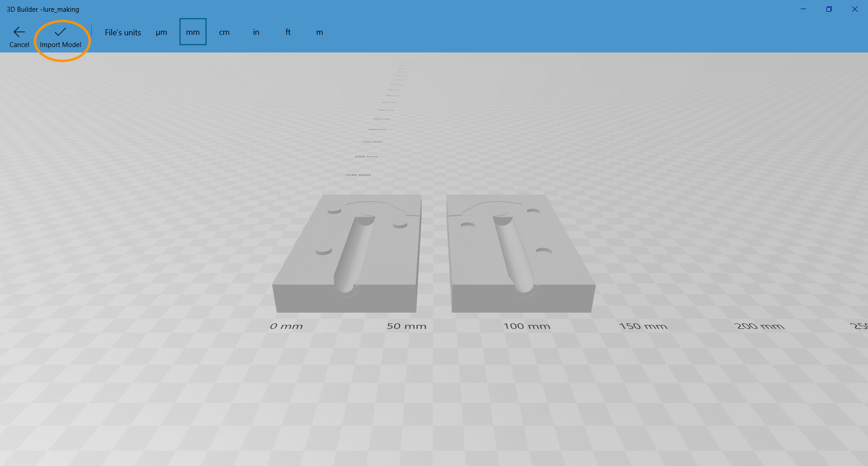Close the 3D Builder window
868x466 pixels.
pos(855,9)
